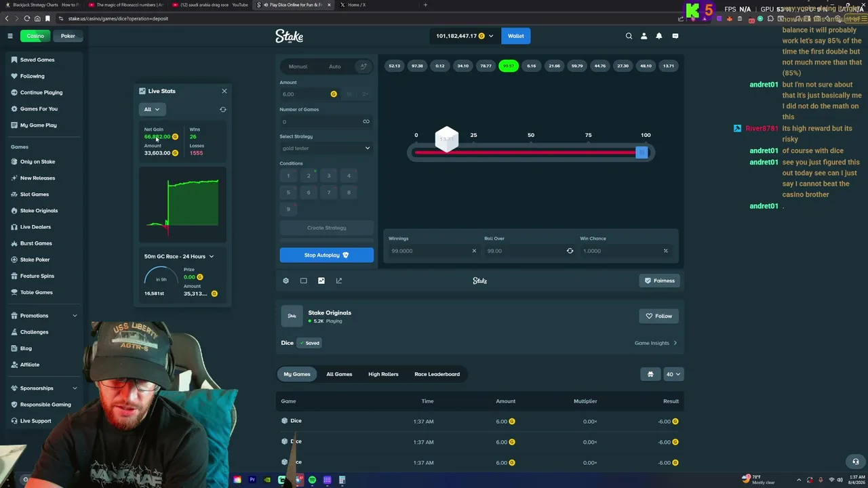Click the green 99.57 result pill
The width and height of the screenshot is (868, 488).
pyautogui.click(x=509, y=66)
